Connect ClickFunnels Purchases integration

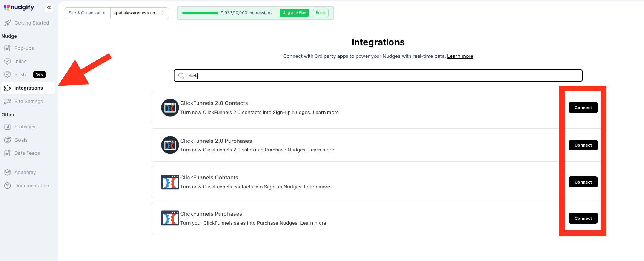pyautogui.click(x=583, y=218)
